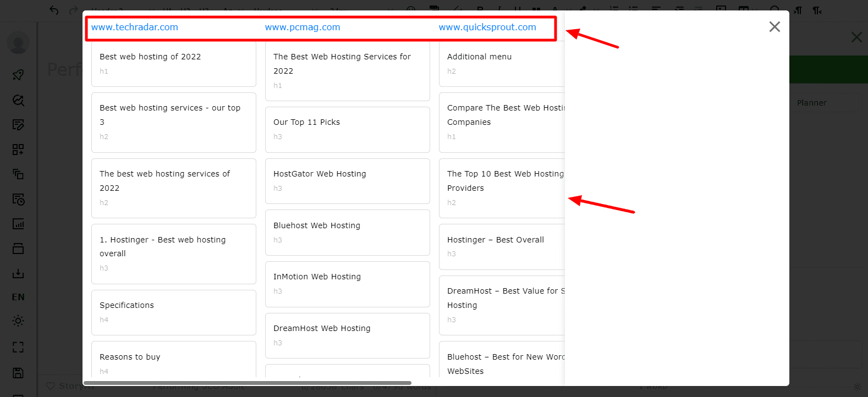
Task: Click the Planner tab behind the popup
Action: point(812,103)
